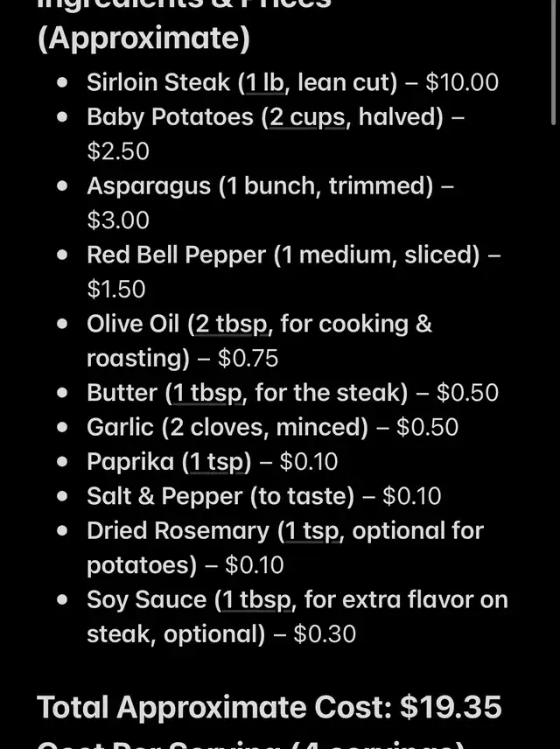Image resolution: width=560 pixels, height=749 pixels.
Task: Click underlined '1 tbsp' in Soy Sauce
Action: coord(256,599)
